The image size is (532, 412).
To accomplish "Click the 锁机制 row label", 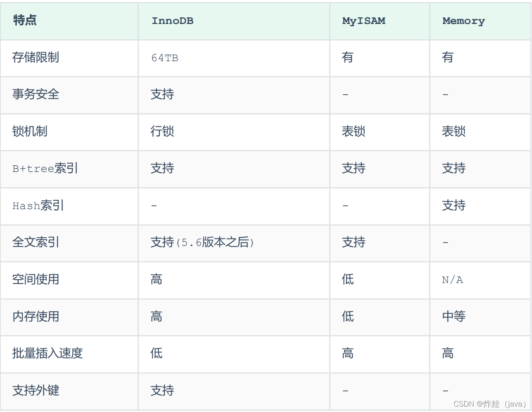I will pos(30,131).
